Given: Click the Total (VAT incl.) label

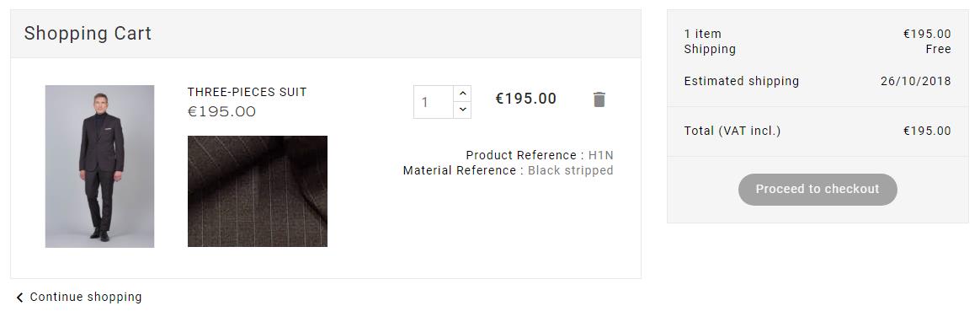Looking at the screenshot, I should (732, 131).
